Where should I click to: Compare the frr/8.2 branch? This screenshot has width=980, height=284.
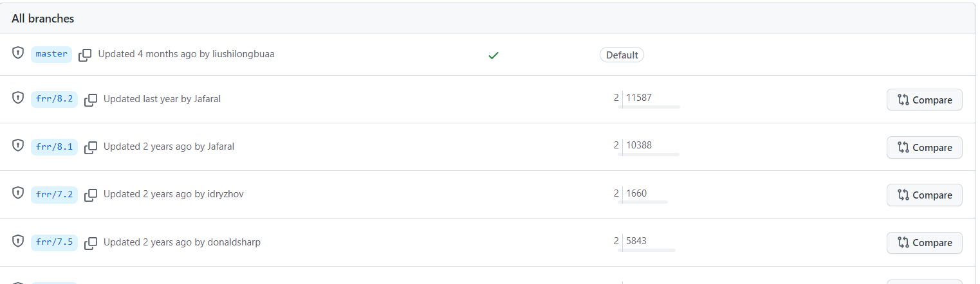(924, 100)
